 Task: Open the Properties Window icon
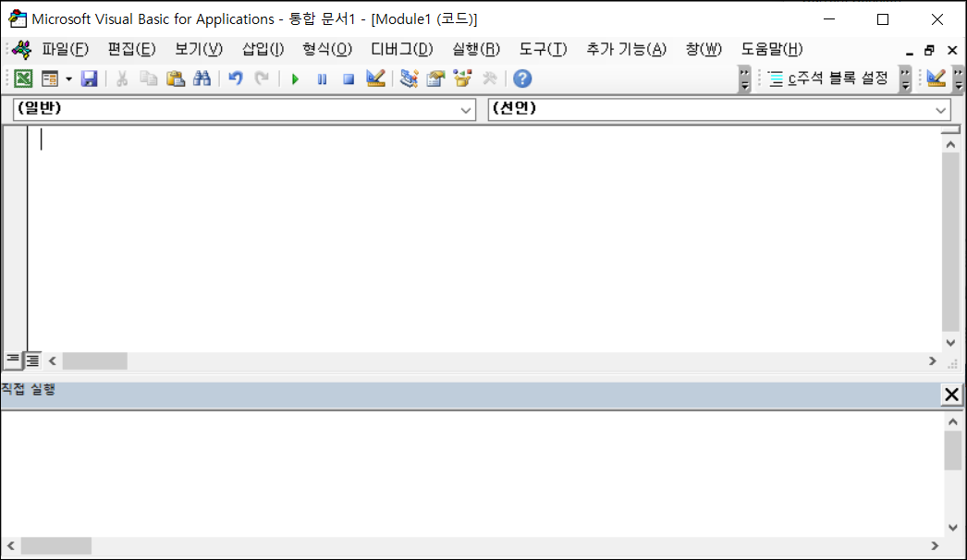pos(435,79)
